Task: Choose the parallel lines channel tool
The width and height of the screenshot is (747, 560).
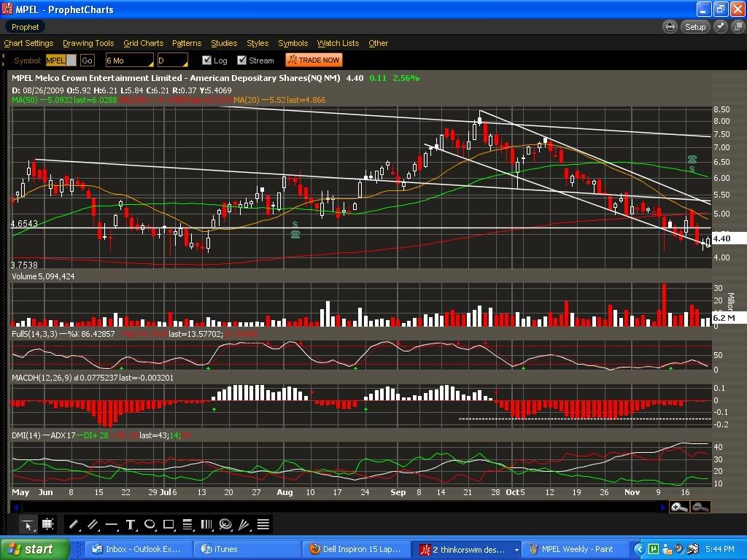Action: coord(93,525)
